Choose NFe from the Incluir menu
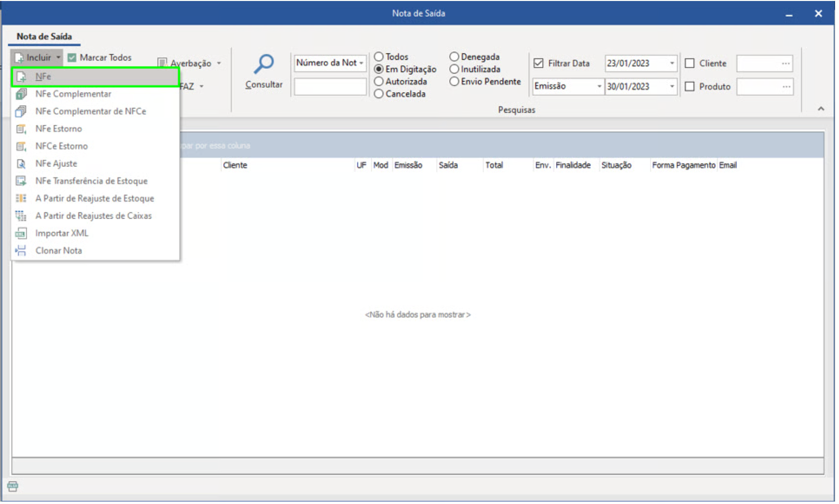Viewport: 839px width, 504px height. [x=43, y=77]
